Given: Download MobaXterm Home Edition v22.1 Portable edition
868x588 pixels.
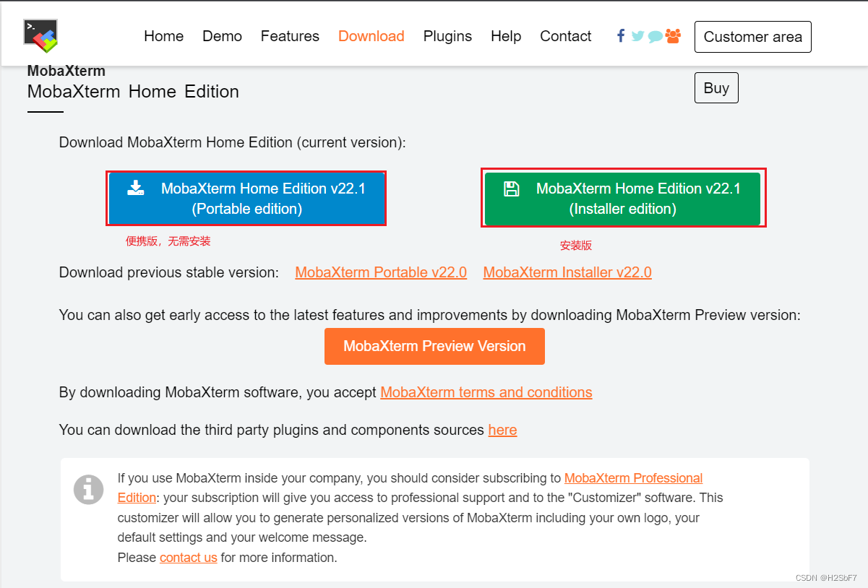Looking at the screenshot, I should point(247,199).
